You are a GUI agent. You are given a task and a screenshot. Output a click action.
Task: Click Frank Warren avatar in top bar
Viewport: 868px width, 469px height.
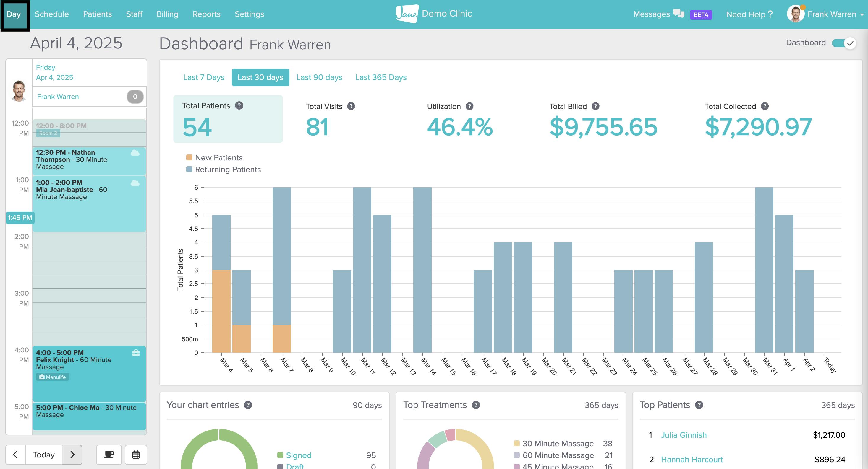[796, 14]
